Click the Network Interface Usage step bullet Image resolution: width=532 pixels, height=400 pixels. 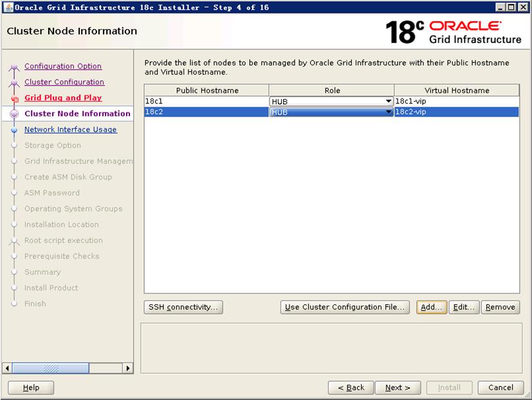pyautogui.click(x=14, y=130)
